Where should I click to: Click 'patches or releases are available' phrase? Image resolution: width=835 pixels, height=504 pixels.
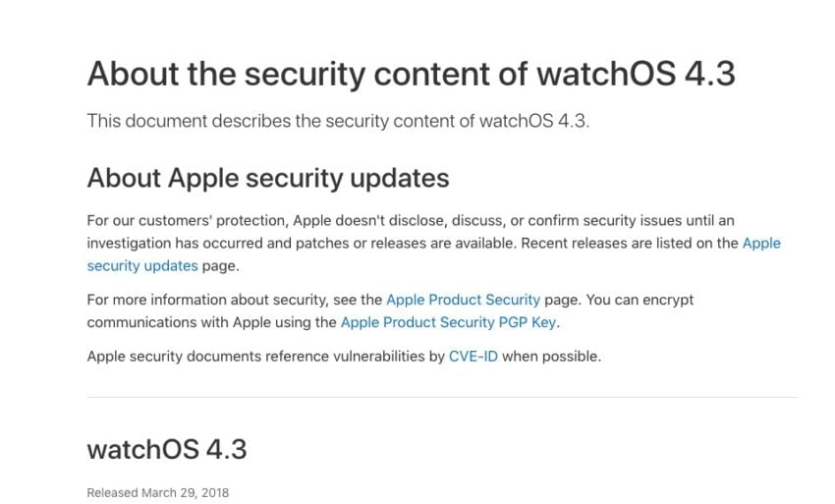tap(406, 244)
